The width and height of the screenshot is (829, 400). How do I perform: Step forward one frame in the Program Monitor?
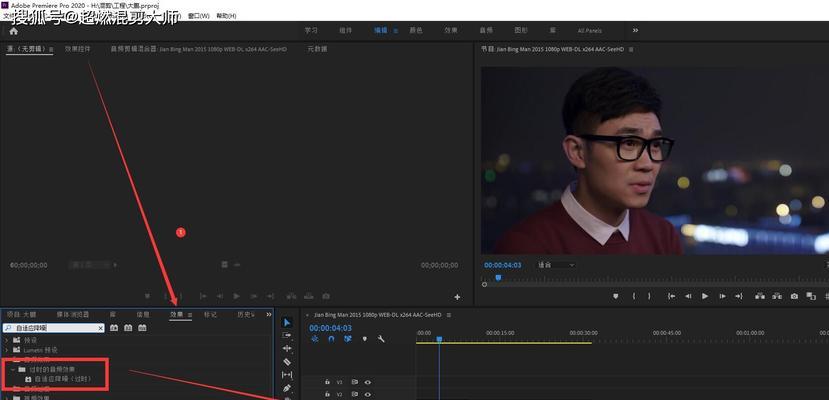coord(722,296)
